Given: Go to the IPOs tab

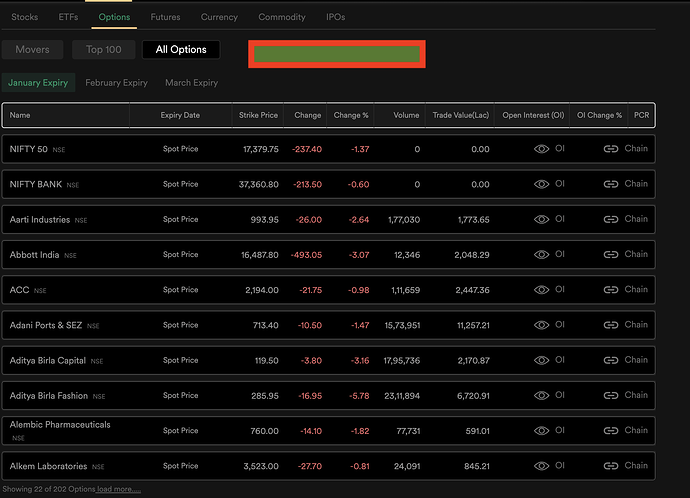Looking at the screenshot, I should coord(335,17).
